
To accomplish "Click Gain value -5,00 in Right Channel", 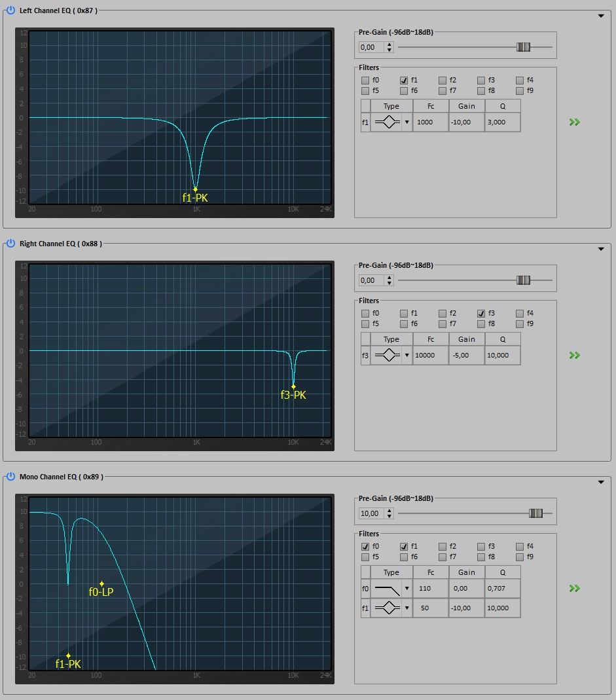I will pyautogui.click(x=467, y=356).
